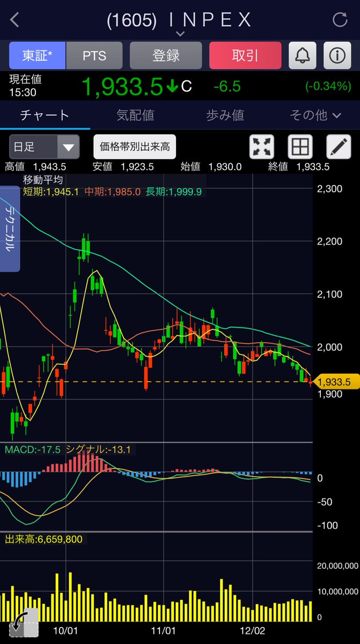The height and width of the screenshot is (644, 360).
Task: Click the 20,000,000 volume axis label
Action: 338,566
